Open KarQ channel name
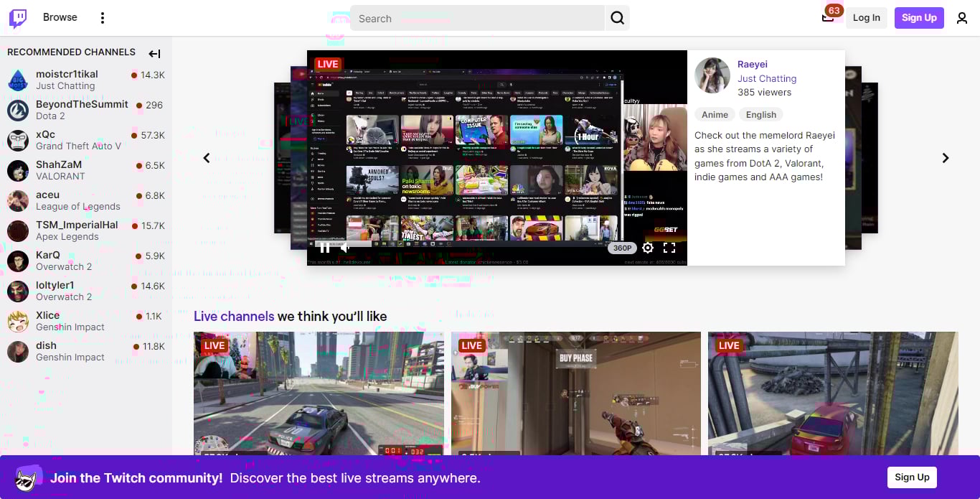 click(x=48, y=255)
